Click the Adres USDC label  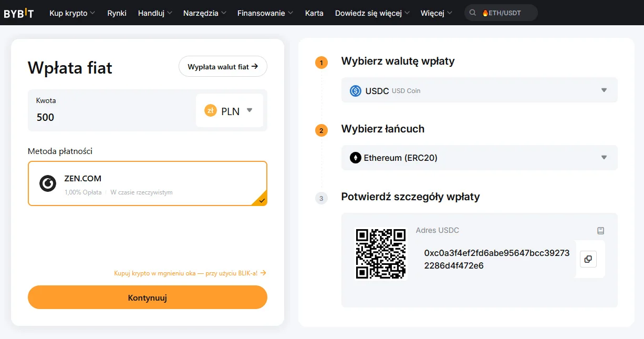point(438,230)
